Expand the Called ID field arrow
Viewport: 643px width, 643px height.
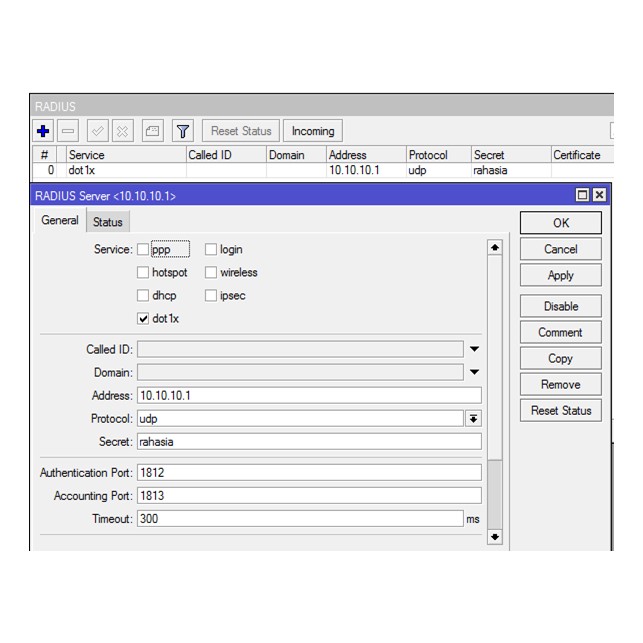[x=474, y=350]
